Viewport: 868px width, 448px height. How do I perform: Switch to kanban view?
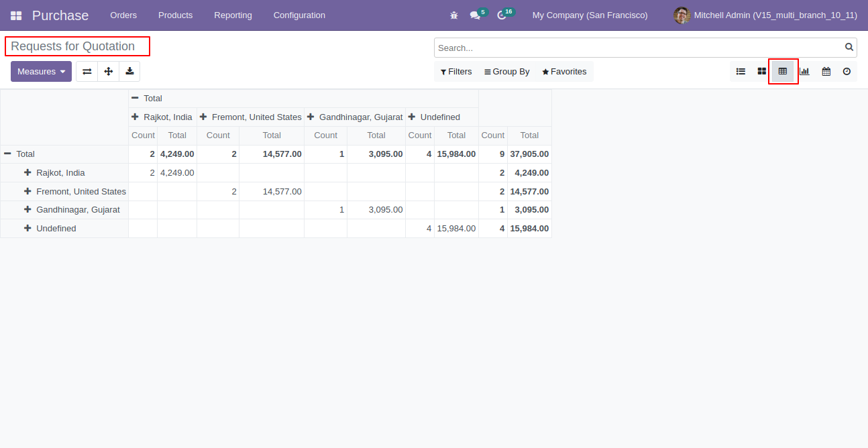click(x=762, y=72)
